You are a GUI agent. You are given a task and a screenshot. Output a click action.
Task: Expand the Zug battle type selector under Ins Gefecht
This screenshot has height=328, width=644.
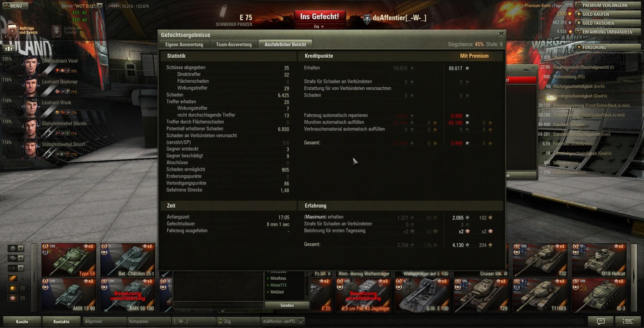319,26
